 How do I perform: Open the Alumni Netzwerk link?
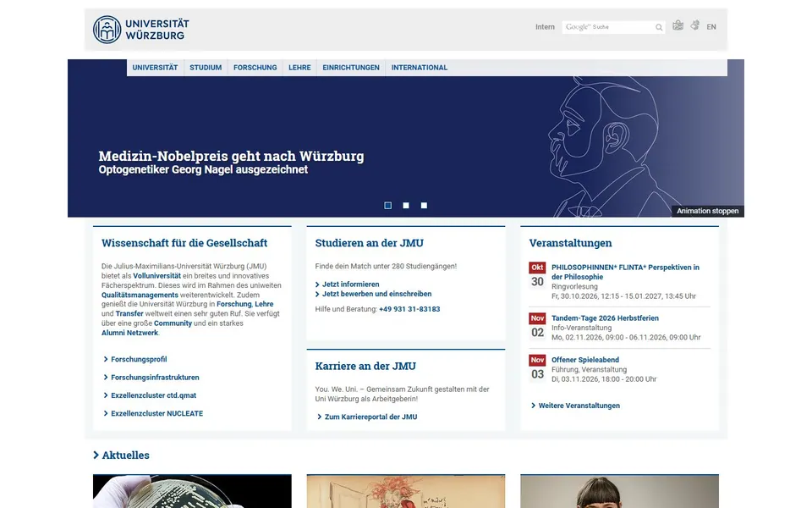pos(129,333)
